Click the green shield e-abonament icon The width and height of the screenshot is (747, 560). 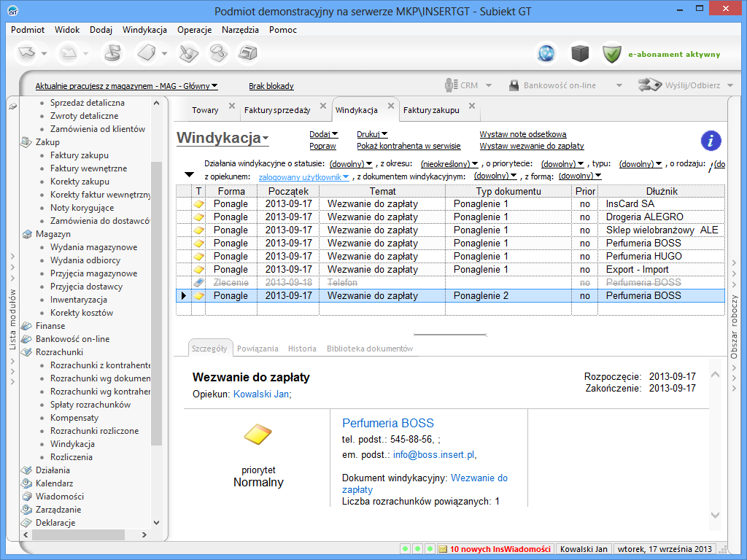tap(611, 53)
